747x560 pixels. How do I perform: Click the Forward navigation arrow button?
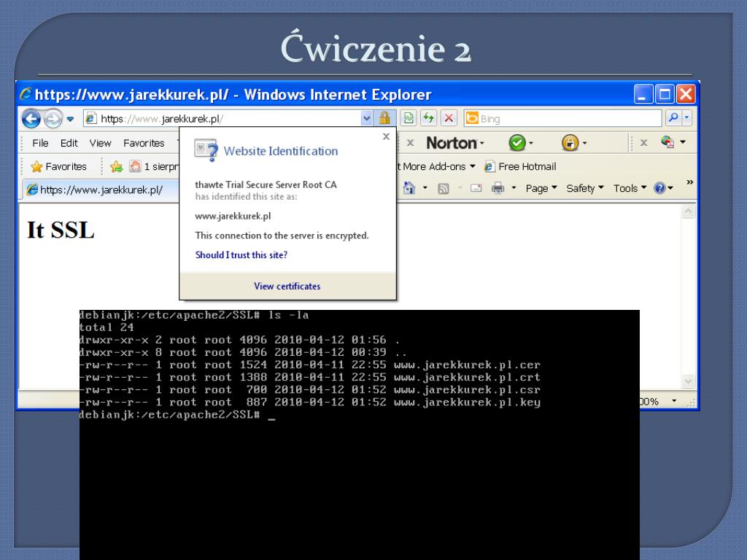[53, 119]
